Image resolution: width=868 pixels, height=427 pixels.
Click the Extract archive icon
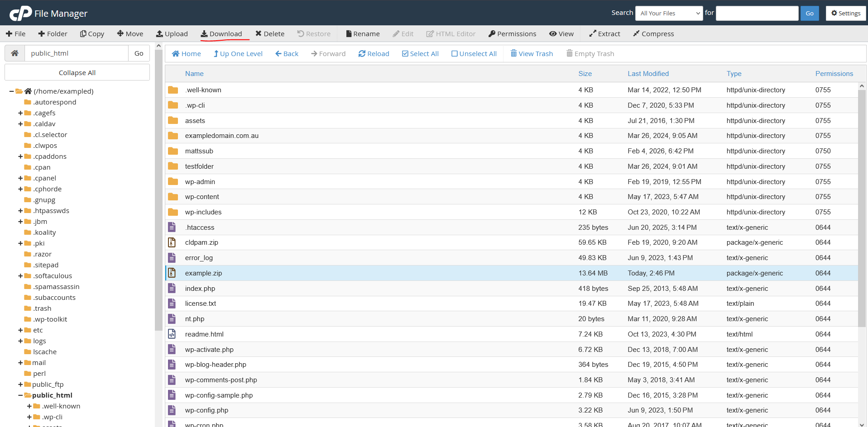[592, 34]
